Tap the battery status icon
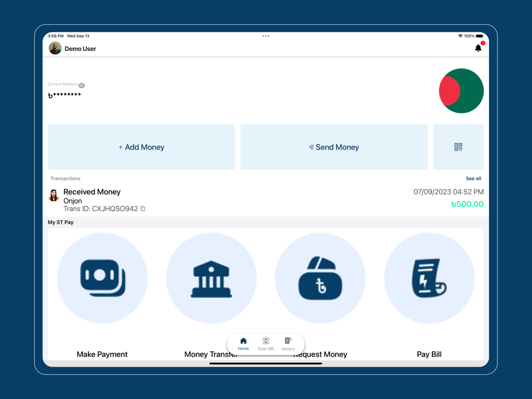Screen dimensions: 532x399 (479, 36)
